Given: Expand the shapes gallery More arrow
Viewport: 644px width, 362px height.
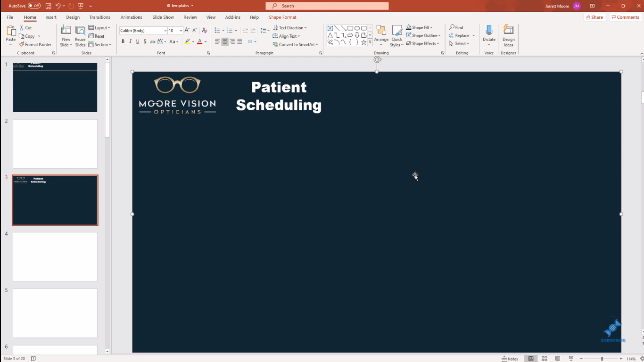Looking at the screenshot, I should 370,42.
